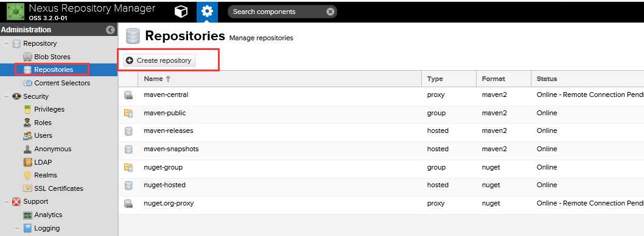The image size is (644, 236).
Task: Clear search with the X icon
Action: tap(330, 12)
